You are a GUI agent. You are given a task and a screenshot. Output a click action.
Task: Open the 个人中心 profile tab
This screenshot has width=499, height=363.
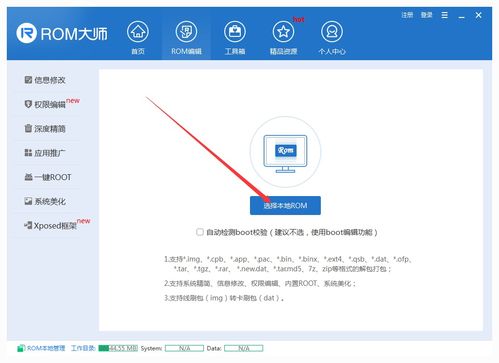pos(332,37)
